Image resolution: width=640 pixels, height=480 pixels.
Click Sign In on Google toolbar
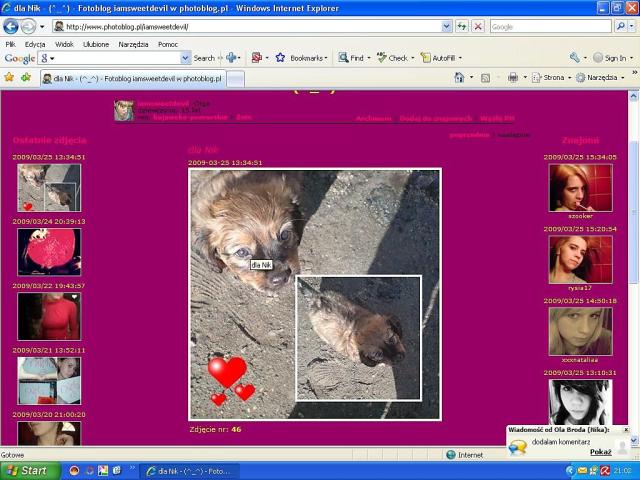click(610, 58)
